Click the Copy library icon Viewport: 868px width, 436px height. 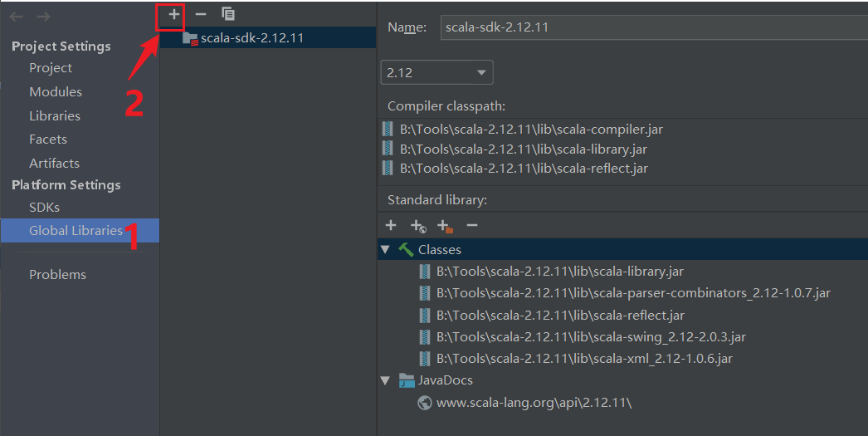(228, 14)
